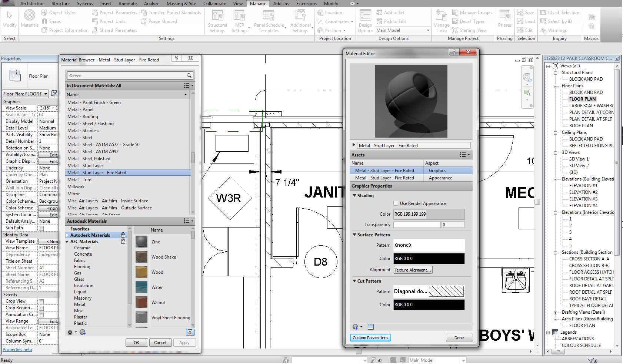The height and width of the screenshot is (364, 623).
Task: Switch to the View ribbon tab
Action: pyautogui.click(x=238, y=4)
